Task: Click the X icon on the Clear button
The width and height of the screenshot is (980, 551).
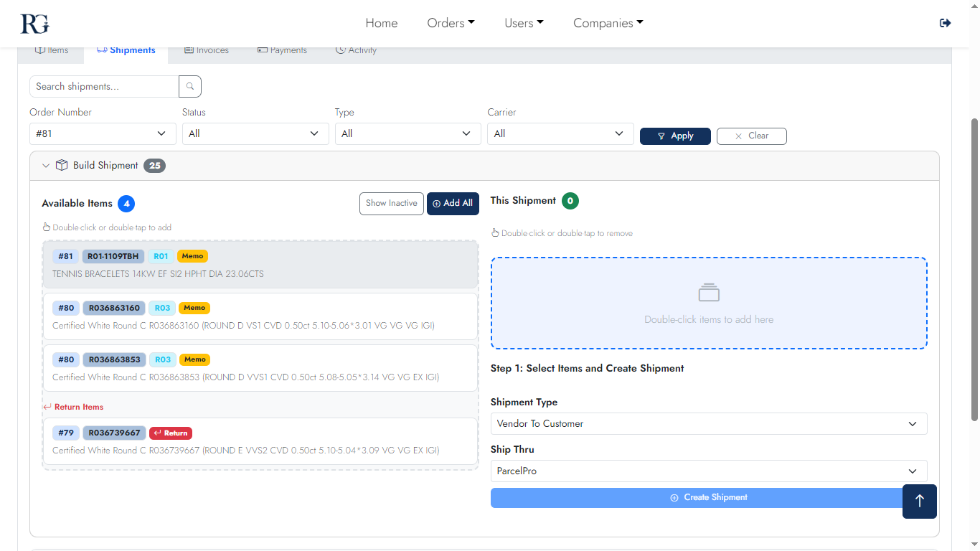Action: (x=739, y=136)
